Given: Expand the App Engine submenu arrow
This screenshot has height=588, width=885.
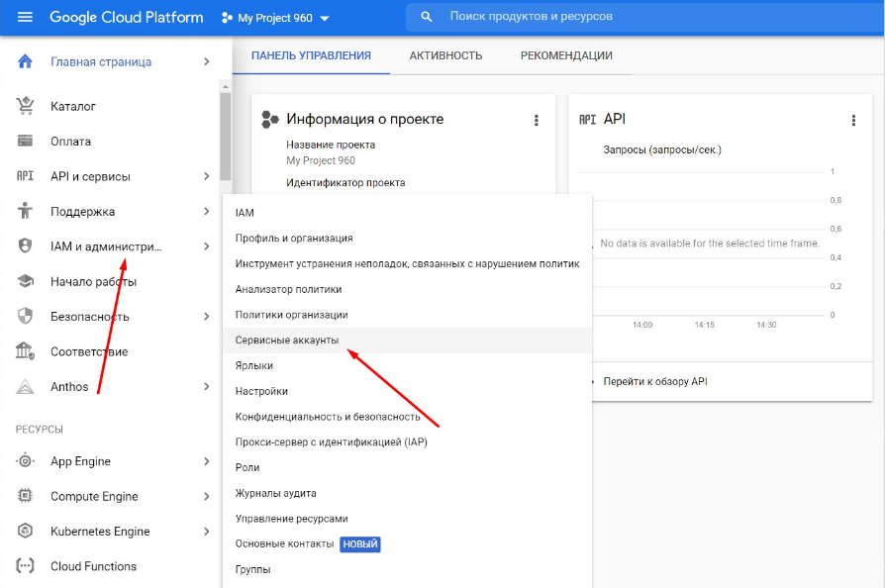Looking at the screenshot, I should [207, 461].
